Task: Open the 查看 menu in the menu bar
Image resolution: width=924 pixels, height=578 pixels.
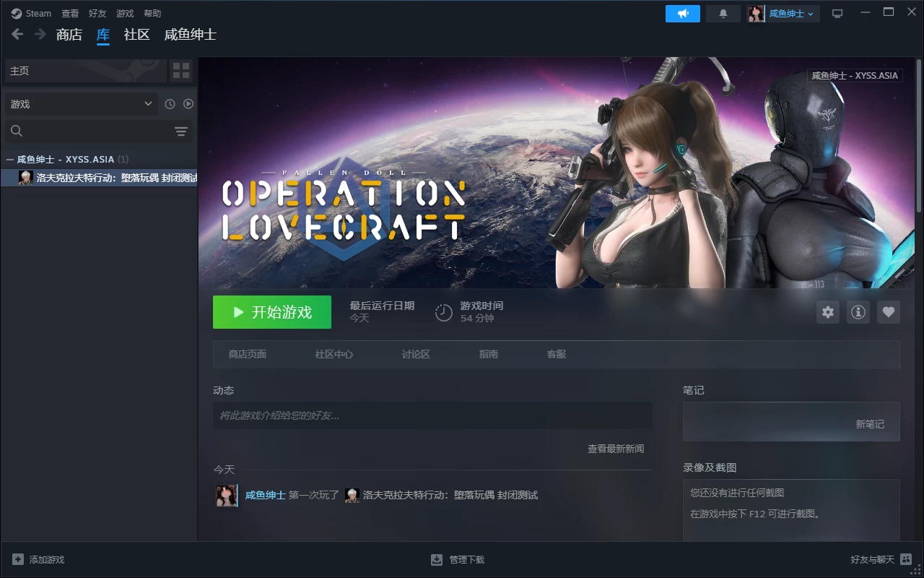Action: 69,12
